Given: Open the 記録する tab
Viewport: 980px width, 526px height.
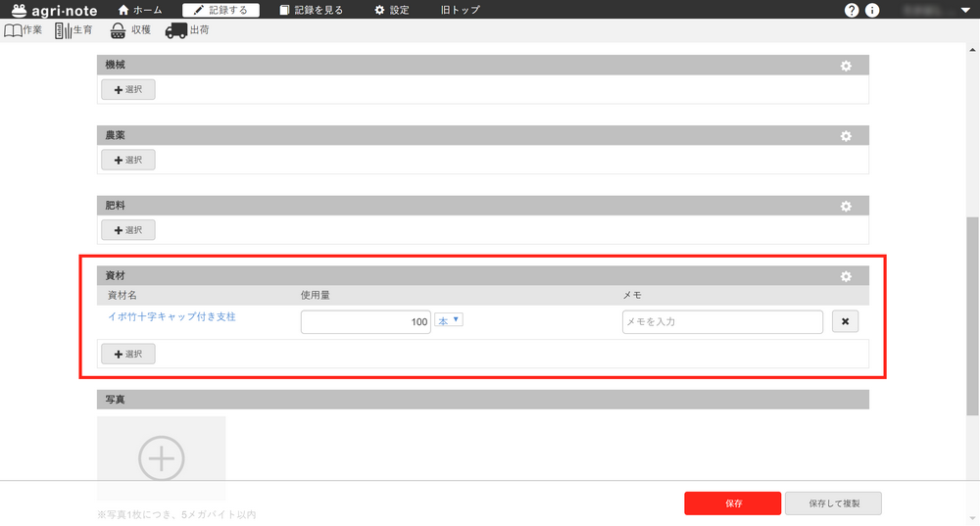Looking at the screenshot, I should point(220,10).
